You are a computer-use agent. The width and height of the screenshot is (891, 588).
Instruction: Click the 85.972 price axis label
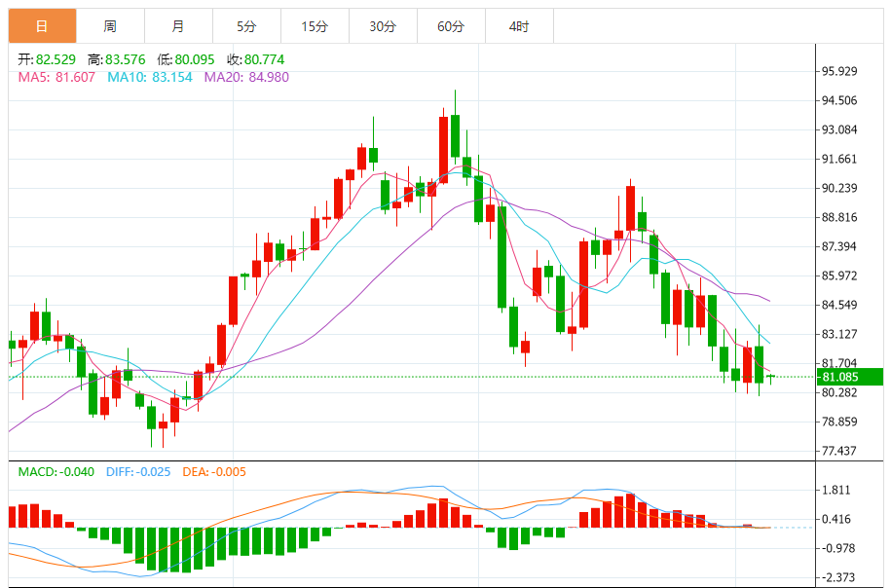click(x=839, y=276)
